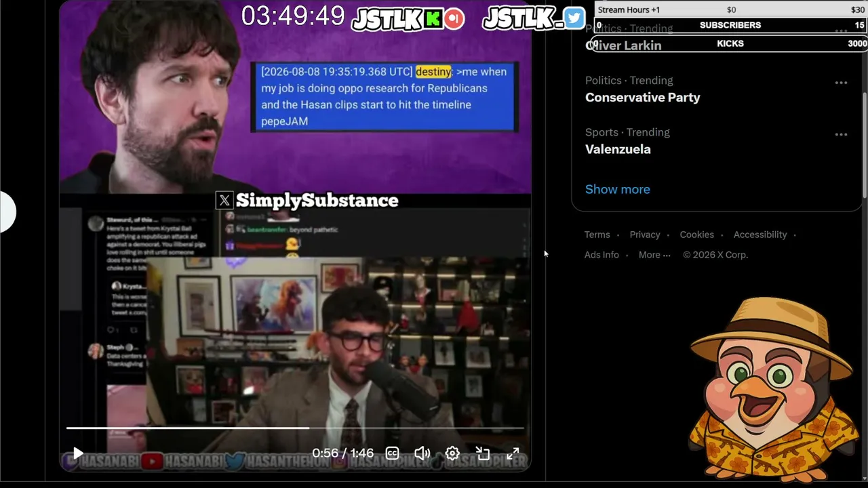Screen dimensions: 868x488
Task: Open the Accessibility footer link
Action: (760, 235)
